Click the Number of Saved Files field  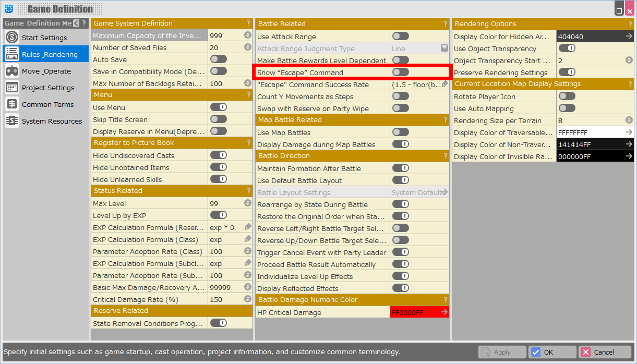[x=225, y=47]
